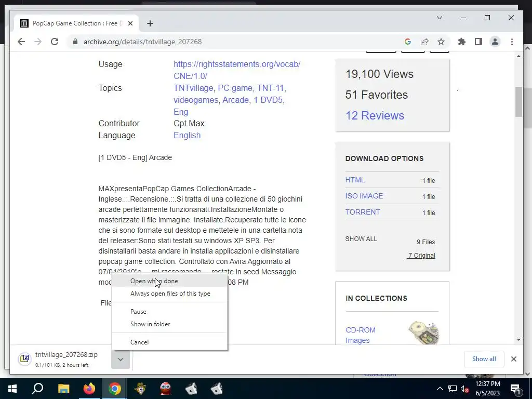Open the Chrome extensions puzzle icon

[462, 42]
